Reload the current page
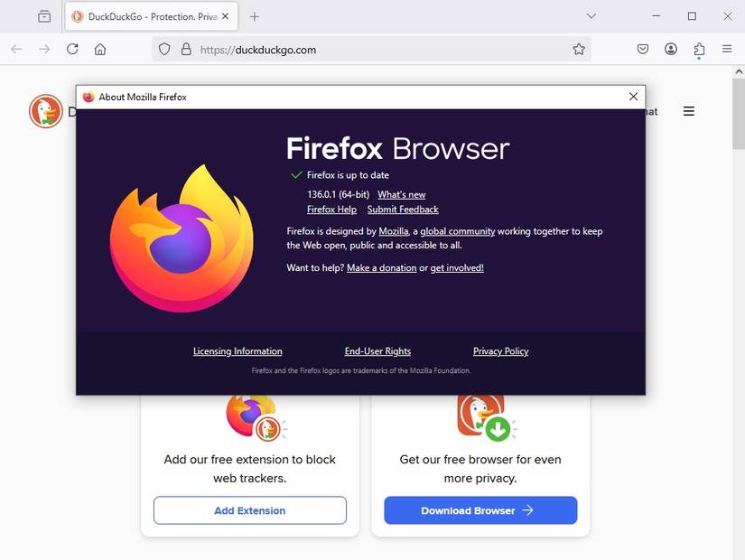This screenshot has width=745, height=560. (x=72, y=50)
